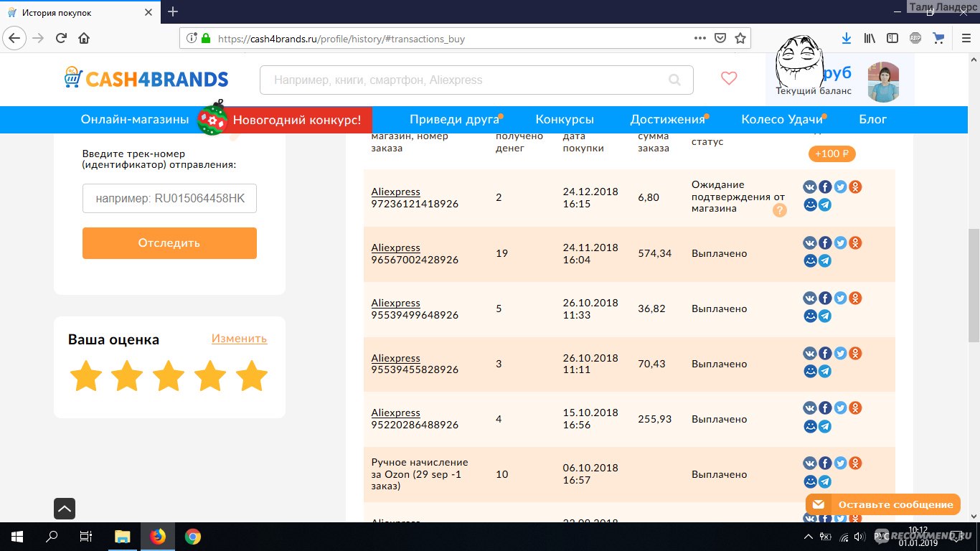The height and width of the screenshot is (551, 980).
Task: Share order 97236121418926 on Odnoklassniki
Action: (855, 187)
